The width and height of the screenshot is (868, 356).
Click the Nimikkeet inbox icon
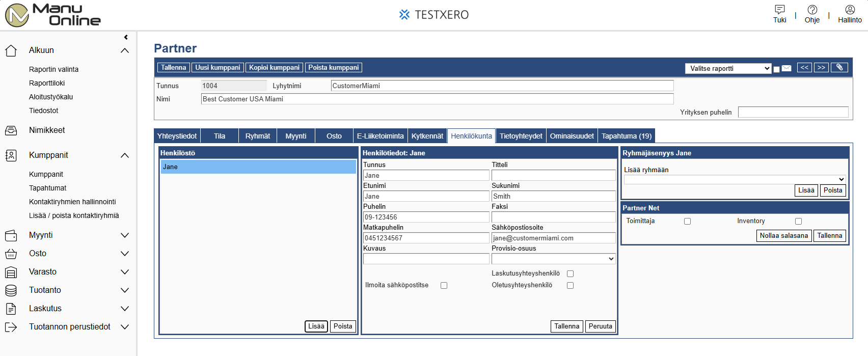point(11,130)
